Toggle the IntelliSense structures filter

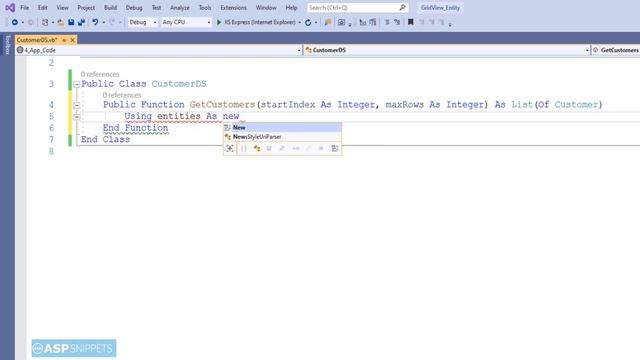(x=269, y=149)
